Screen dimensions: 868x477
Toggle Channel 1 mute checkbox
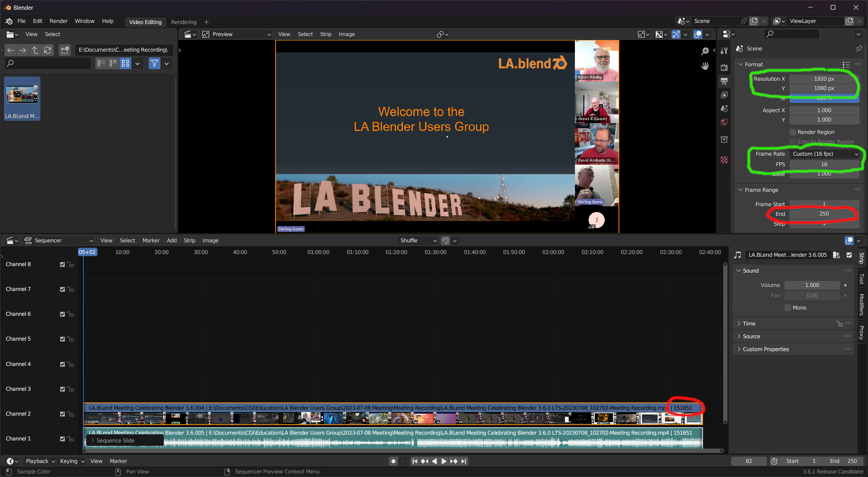coord(62,439)
